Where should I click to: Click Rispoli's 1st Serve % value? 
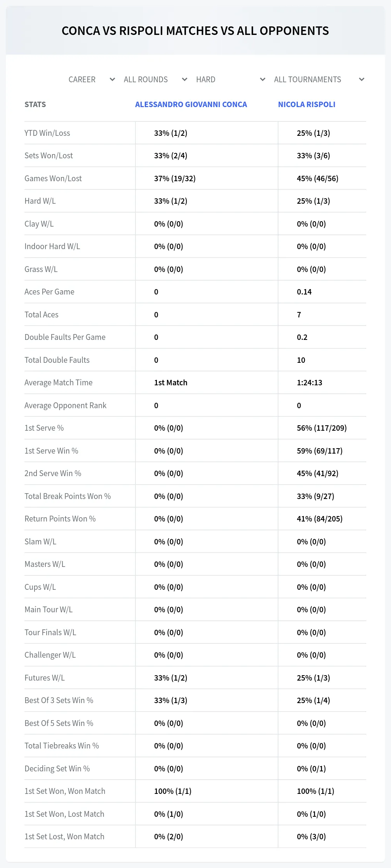point(322,428)
